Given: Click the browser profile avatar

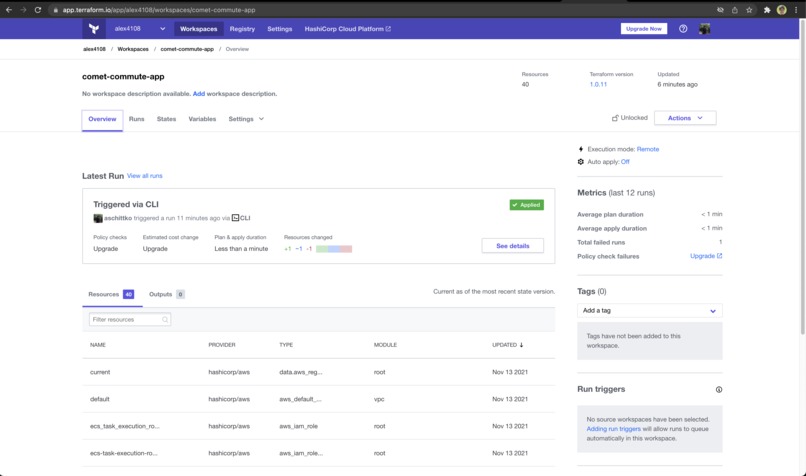Looking at the screenshot, I should pyautogui.click(x=781, y=10).
